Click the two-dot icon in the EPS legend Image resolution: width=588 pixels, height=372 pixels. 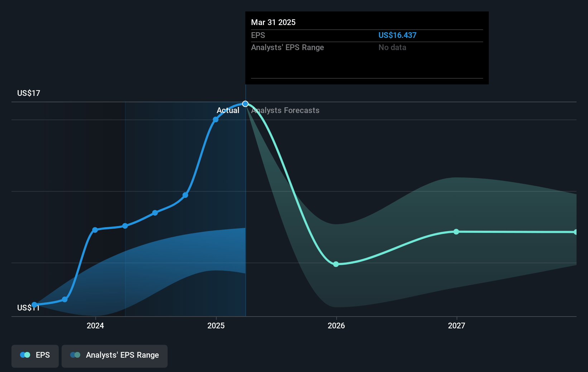tap(25, 355)
